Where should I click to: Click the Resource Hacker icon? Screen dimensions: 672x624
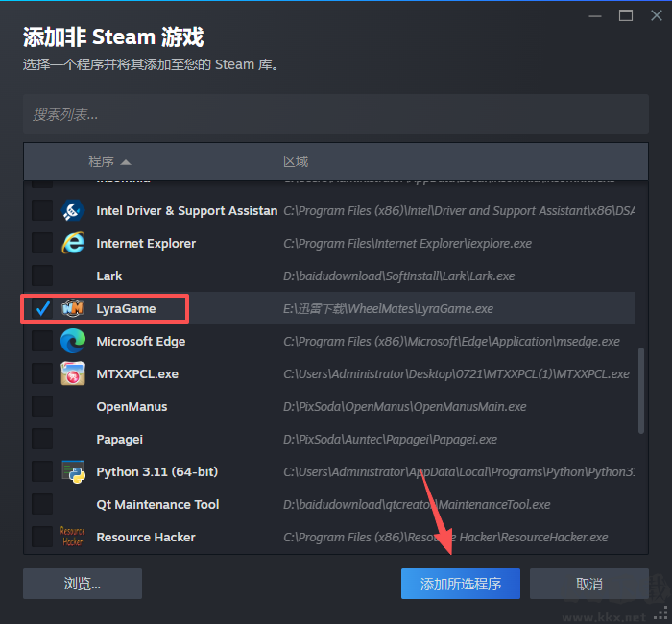pyautogui.click(x=73, y=537)
